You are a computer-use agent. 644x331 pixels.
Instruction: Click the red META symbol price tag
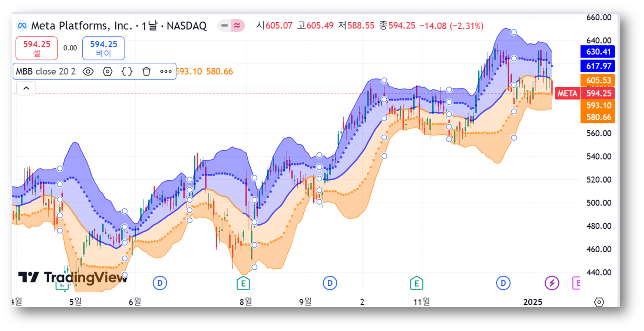(x=567, y=94)
